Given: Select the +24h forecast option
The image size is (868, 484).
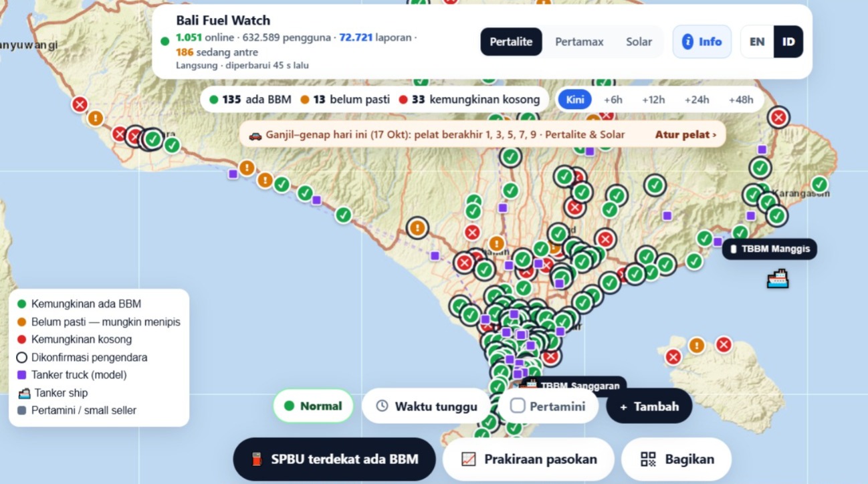Looking at the screenshot, I should click(x=696, y=100).
